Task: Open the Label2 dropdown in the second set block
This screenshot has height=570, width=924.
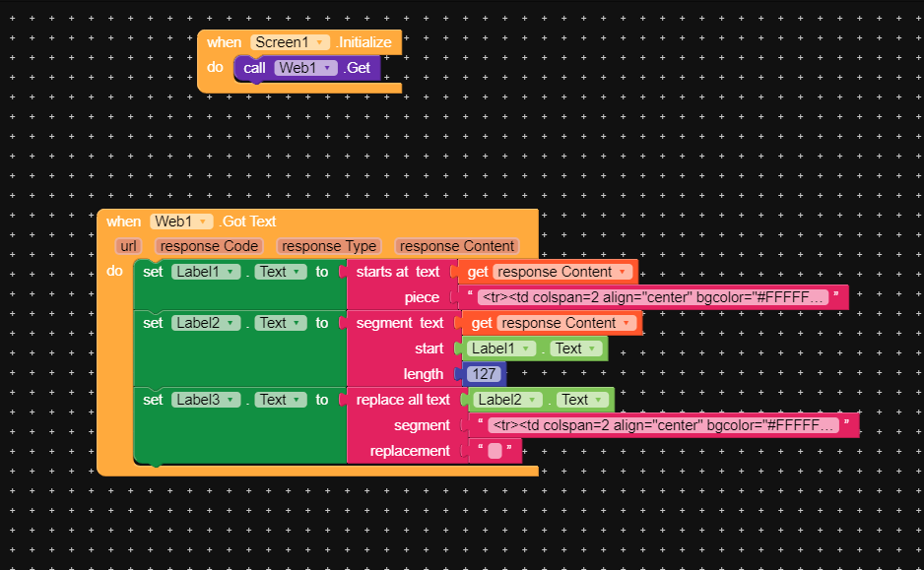Action: click(x=231, y=322)
